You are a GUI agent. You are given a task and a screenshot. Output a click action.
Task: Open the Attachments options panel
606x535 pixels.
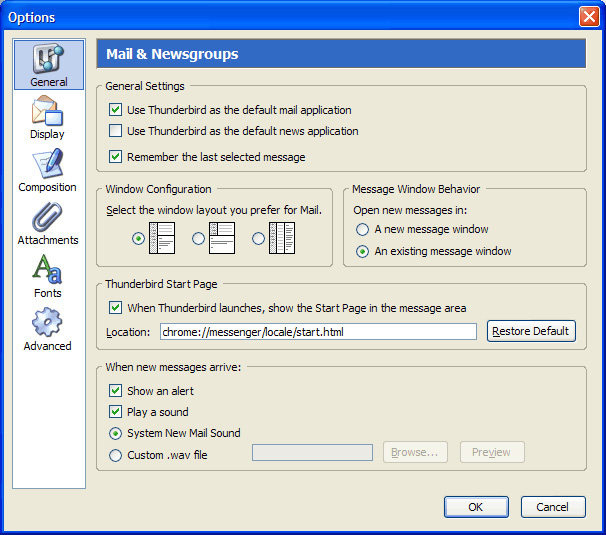pyautogui.click(x=48, y=223)
